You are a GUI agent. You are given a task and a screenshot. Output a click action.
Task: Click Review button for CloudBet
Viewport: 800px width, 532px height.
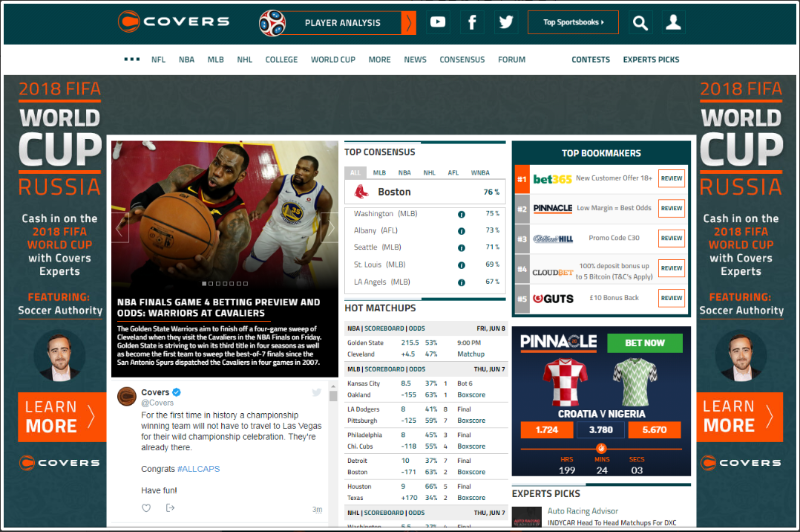tap(671, 268)
